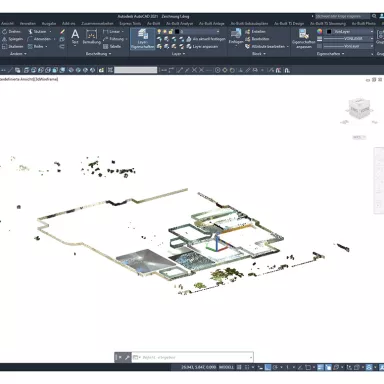Select the Skalieren (scale) tool
The width and height of the screenshot is (384, 384).
coord(13,46)
